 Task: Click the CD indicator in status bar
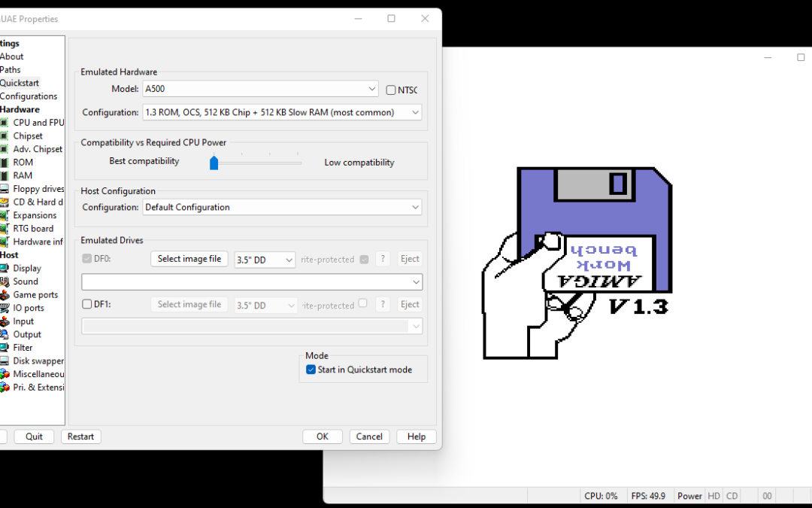tap(732, 496)
